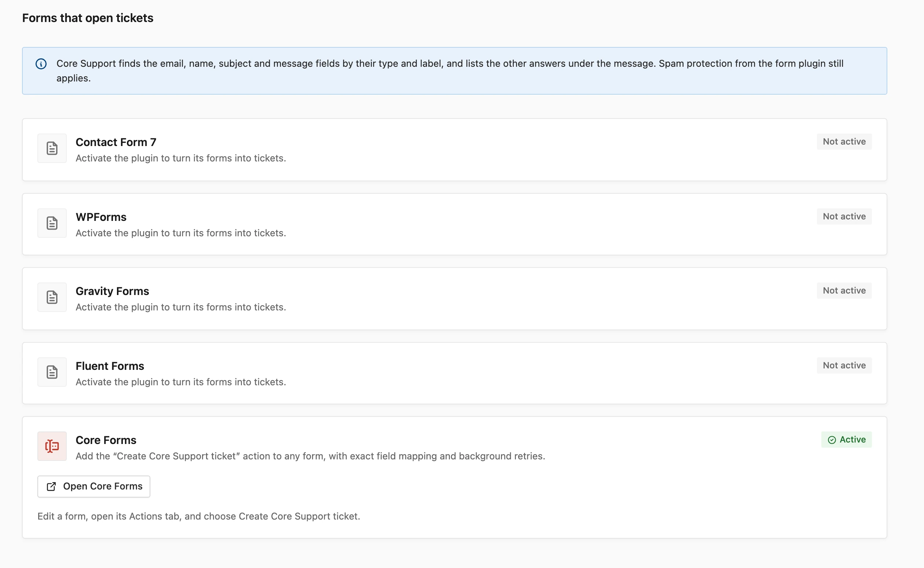This screenshot has height=568, width=924.
Task: Open Core Forms via the button
Action: click(94, 486)
